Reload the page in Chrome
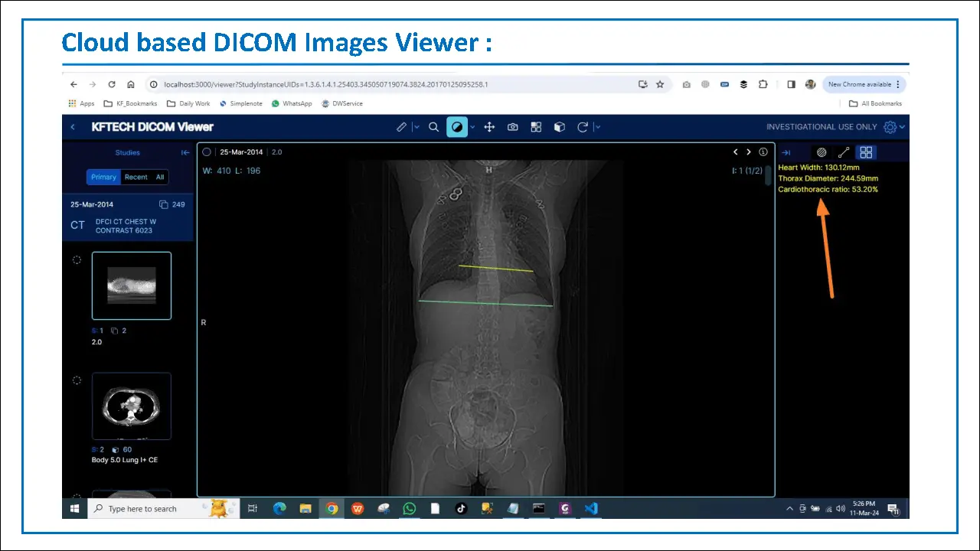 (x=112, y=84)
